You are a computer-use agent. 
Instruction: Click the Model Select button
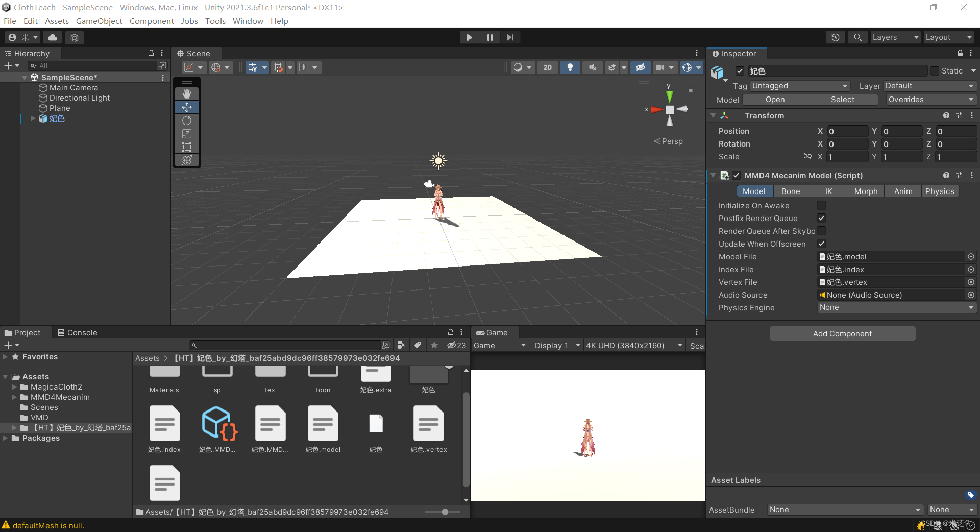click(x=842, y=100)
